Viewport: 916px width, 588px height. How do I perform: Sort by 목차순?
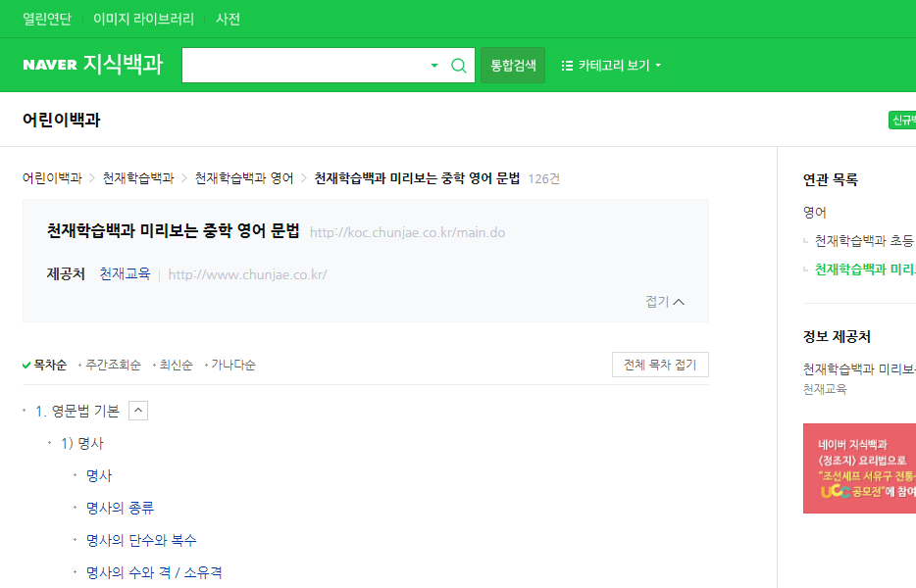[x=45, y=365]
